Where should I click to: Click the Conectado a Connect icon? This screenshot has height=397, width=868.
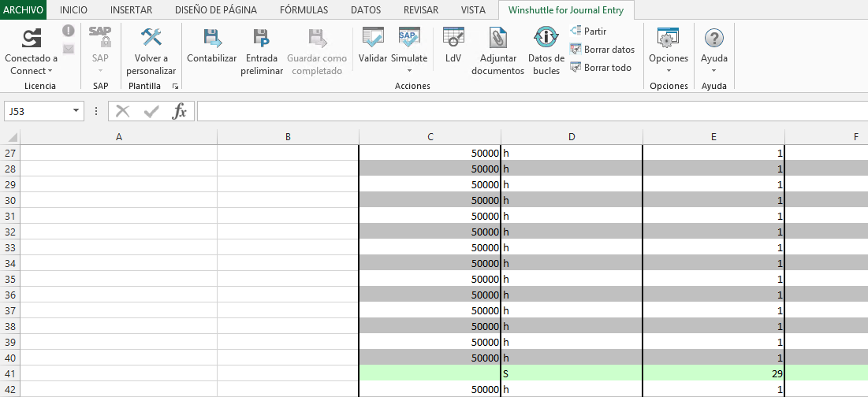click(x=31, y=38)
